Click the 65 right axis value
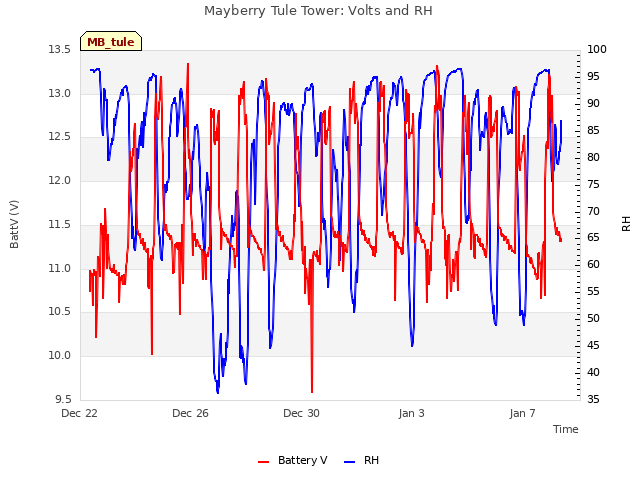 point(593,238)
